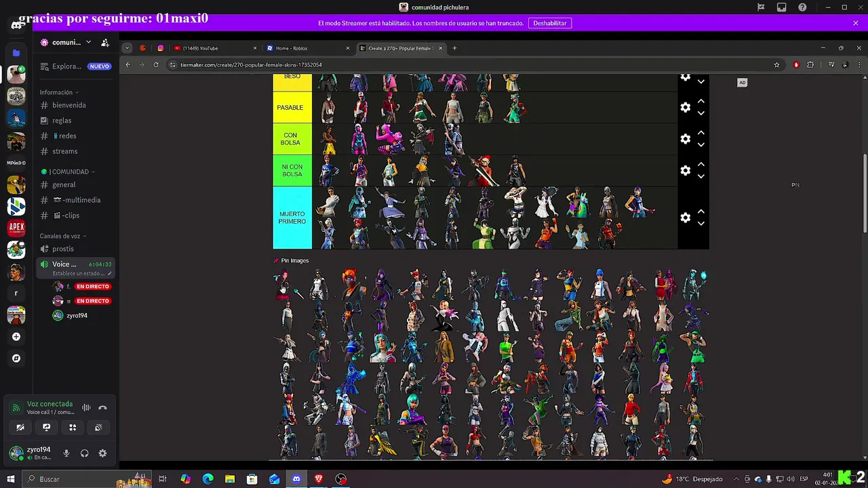This screenshot has width=868, height=488.
Task: Open Explorar channels entry
Action: point(75,66)
